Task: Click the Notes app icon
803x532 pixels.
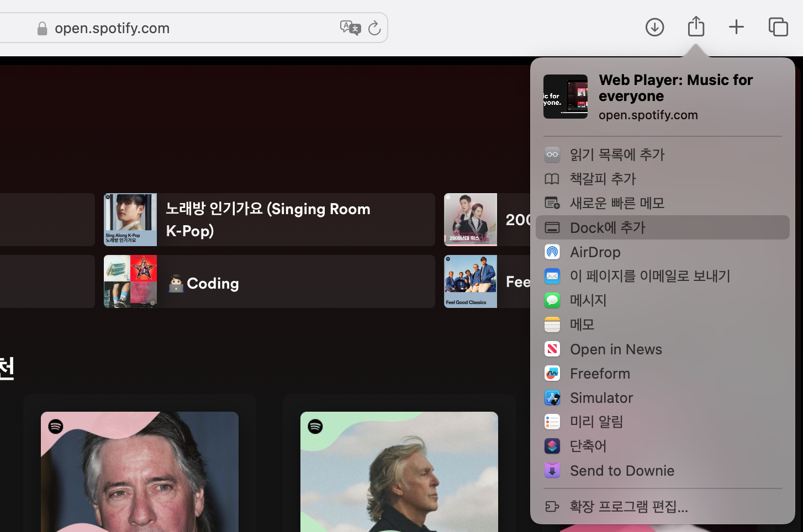Action: coord(552,324)
